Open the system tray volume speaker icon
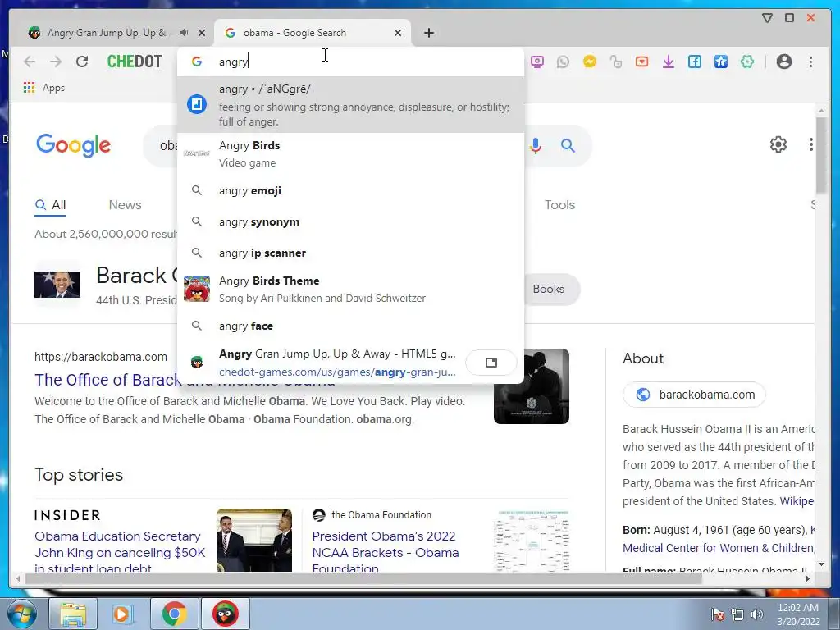This screenshot has width=840, height=630. (x=757, y=614)
